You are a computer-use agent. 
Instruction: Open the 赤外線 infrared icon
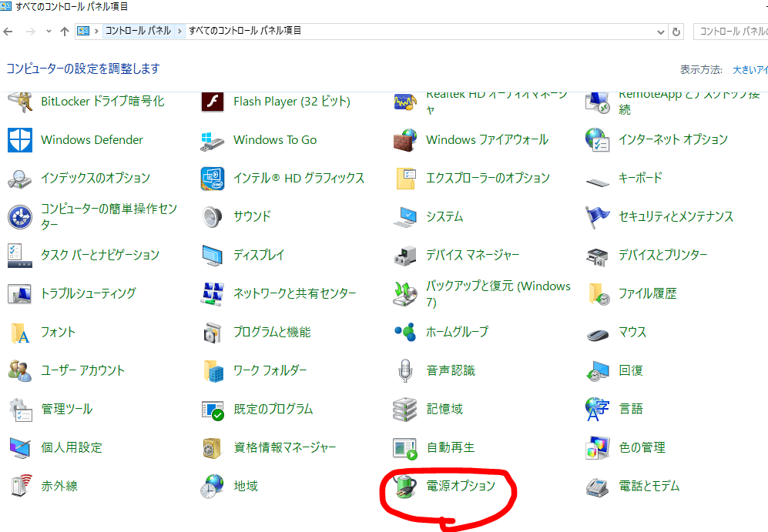(20, 486)
